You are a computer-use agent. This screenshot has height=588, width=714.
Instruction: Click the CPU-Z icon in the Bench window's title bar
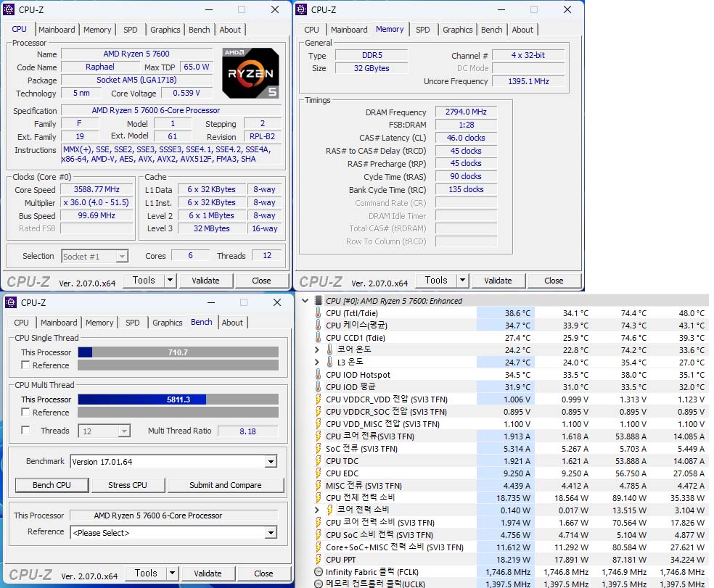tap(11, 302)
